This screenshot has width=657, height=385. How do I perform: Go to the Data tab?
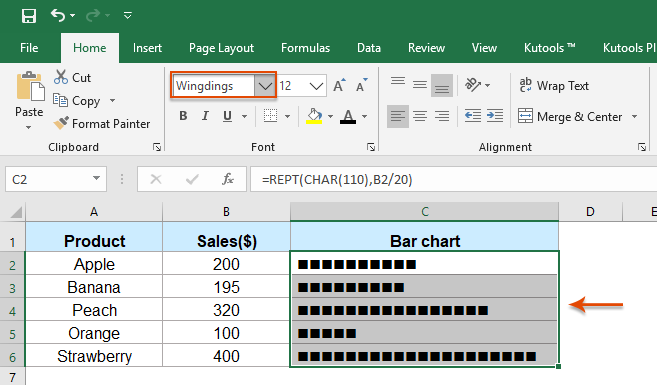pos(369,48)
